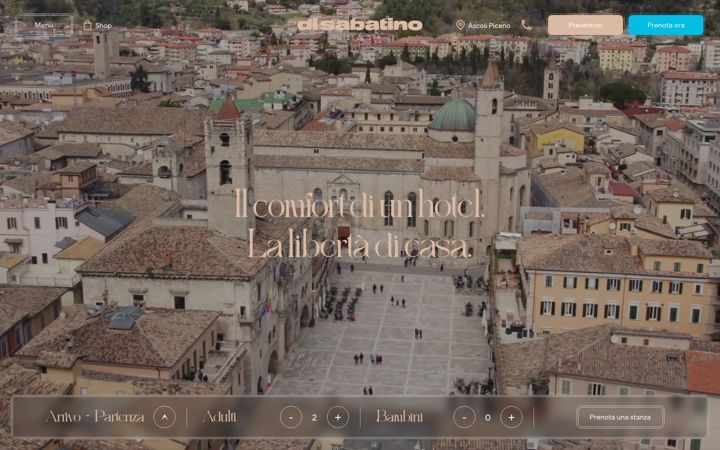
Task: Click the Preventivo button
Action: point(585,25)
